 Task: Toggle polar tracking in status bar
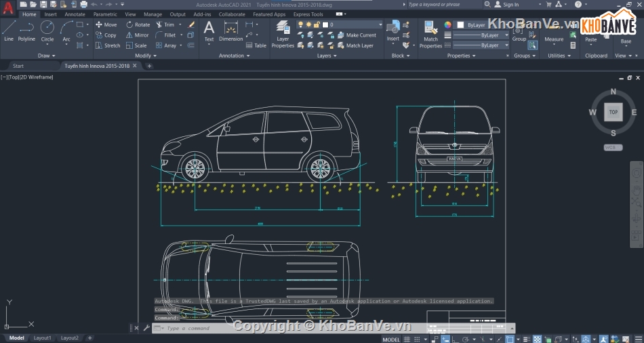pyautogui.click(x=466, y=340)
